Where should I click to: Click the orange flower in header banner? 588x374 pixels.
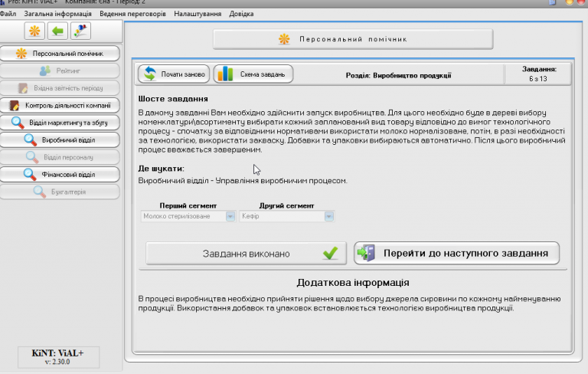pos(284,38)
